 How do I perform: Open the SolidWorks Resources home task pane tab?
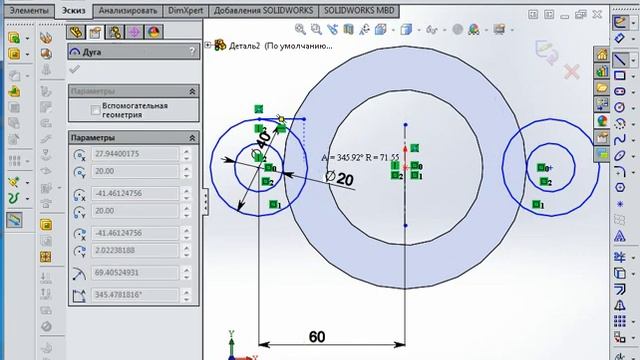pos(602,55)
